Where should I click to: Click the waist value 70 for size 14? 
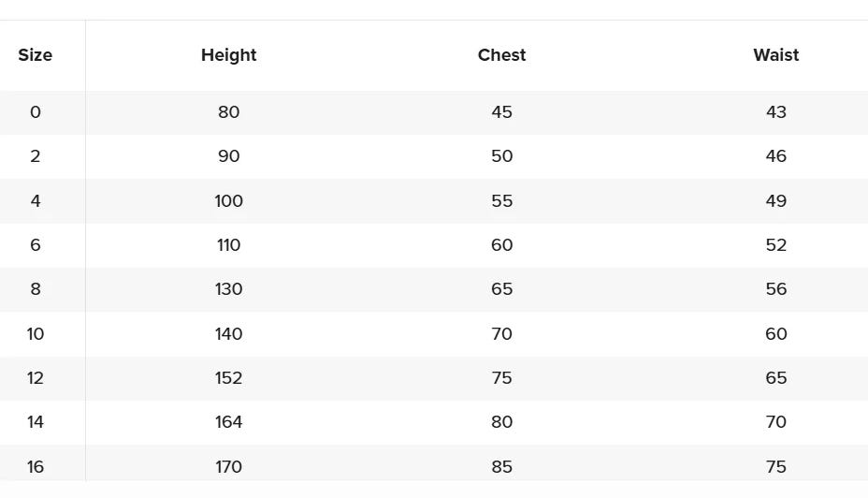tap(775, 422)
